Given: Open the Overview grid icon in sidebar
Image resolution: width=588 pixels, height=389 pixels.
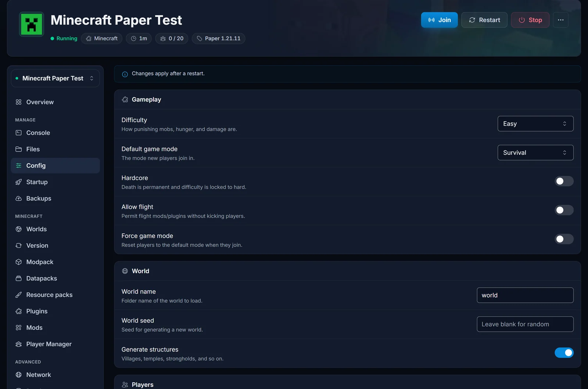Looking at the screenshot, I should (x=19, y=102).
